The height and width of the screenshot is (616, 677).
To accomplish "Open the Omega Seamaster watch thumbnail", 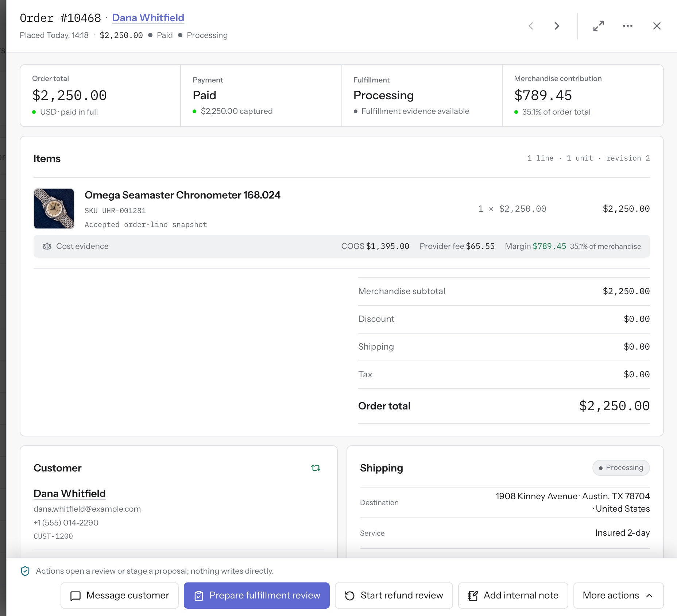I will tap(54, 209).
